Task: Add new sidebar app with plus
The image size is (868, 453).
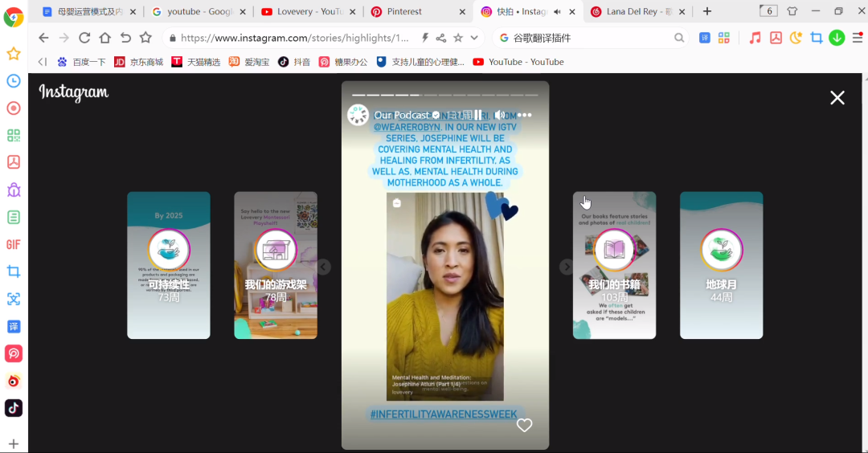Action: pyautogui.click(x=14, y=443)
